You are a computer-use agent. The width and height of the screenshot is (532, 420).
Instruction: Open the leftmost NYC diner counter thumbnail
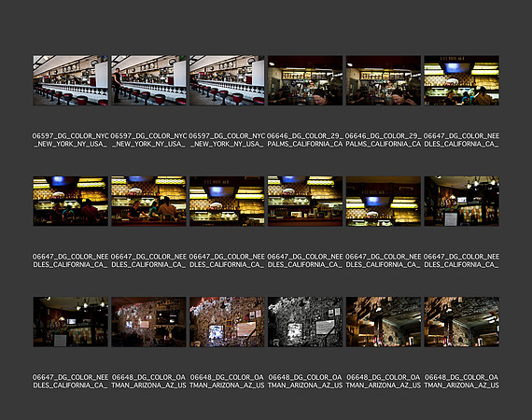click(x=71, y=80)
